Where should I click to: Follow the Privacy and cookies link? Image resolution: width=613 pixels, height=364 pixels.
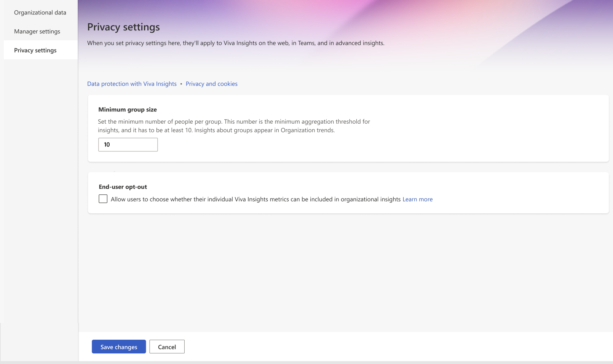211,84
